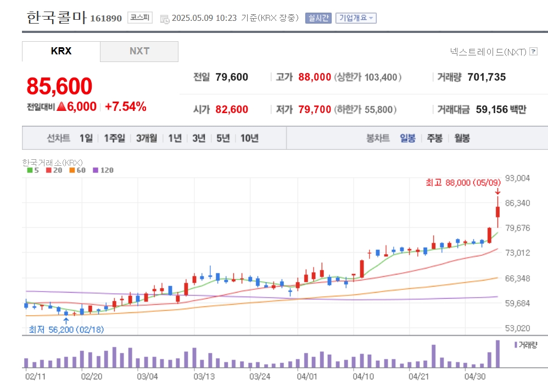Open the KRX tab
Viewport: 548px width, 392px height.
[x=61, y=51]
